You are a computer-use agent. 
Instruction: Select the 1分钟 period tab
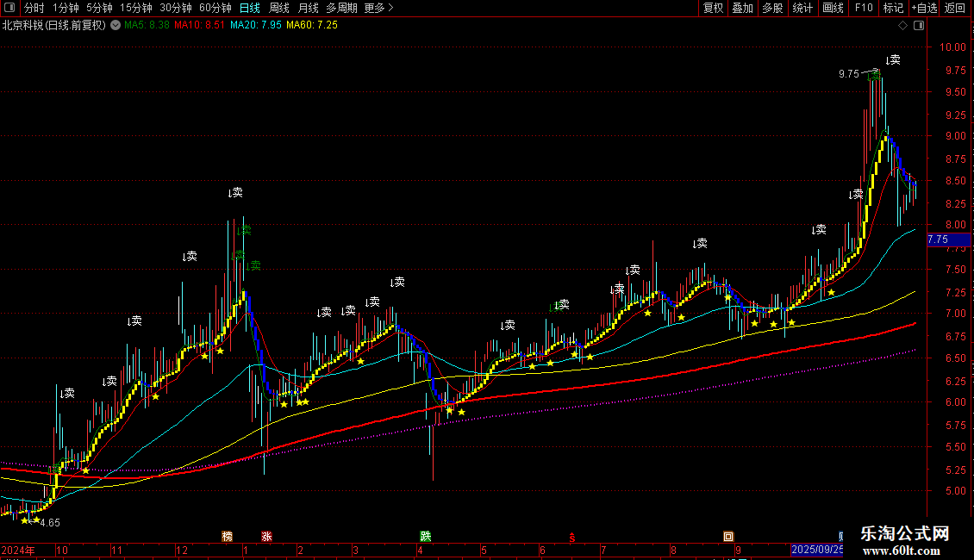(x=66, y=8)
